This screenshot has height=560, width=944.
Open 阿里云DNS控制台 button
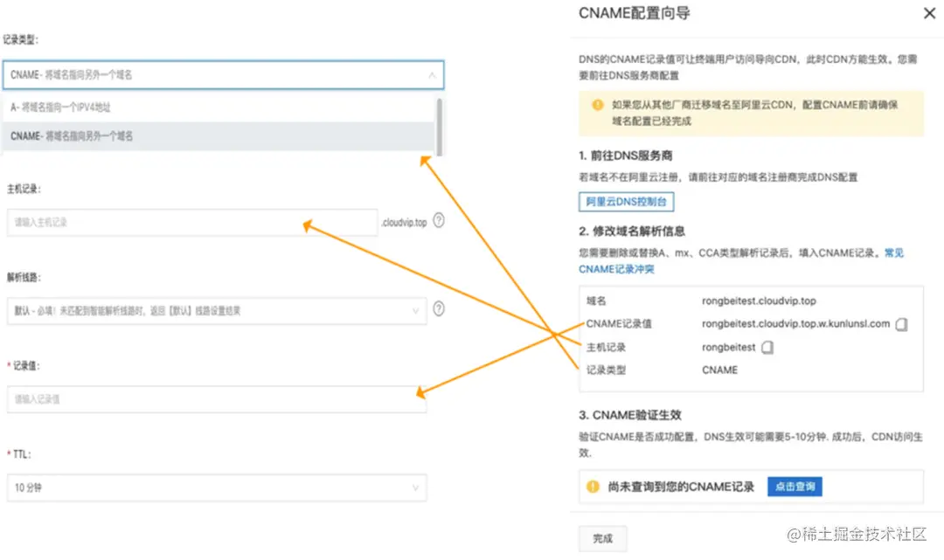pyautogui.click(x=626, y=202)
